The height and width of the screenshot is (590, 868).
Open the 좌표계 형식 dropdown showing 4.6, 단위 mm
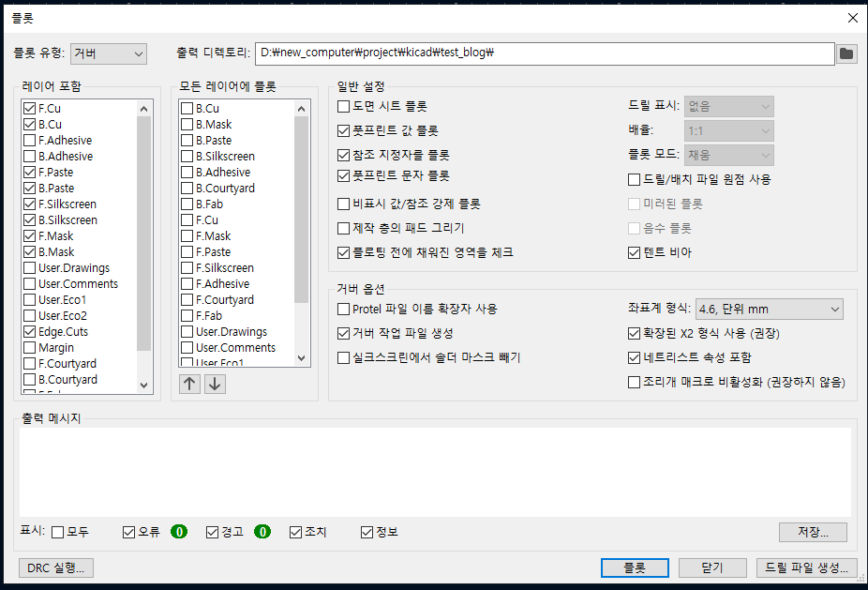click(x=769, y=310)
